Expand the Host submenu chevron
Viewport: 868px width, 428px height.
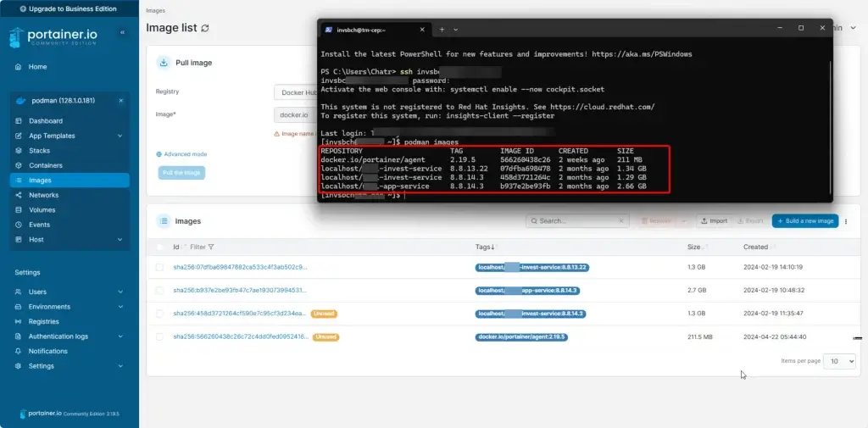120,240
